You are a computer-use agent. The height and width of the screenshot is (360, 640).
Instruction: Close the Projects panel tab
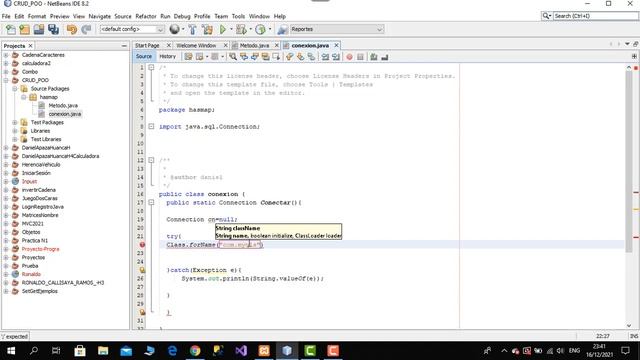coord(31,46)
